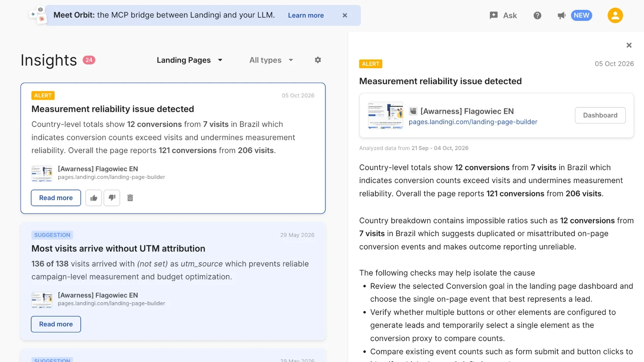Click the 29 May 2026 date on UTM card
The height and width of the screenshot is (362, 644).
point(297,235)
